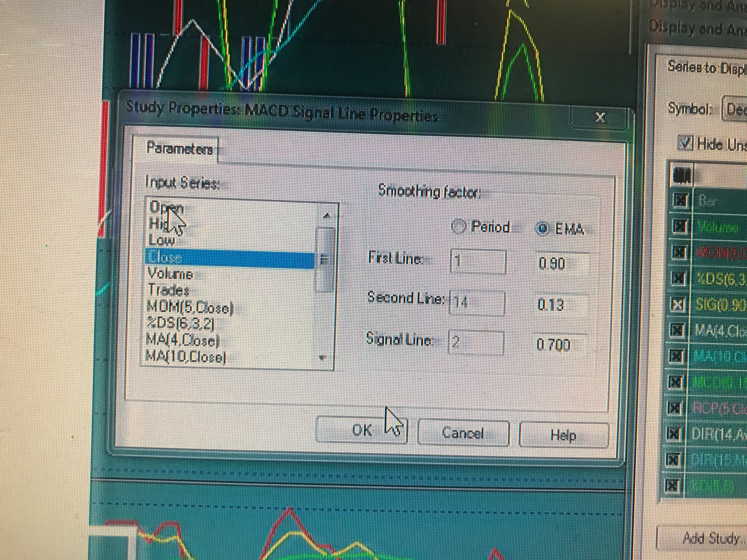Close the MACD Signal Line Properties dialog

[600, 117]
